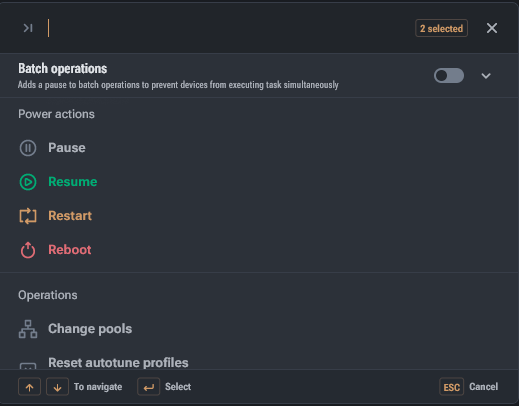Expand Batch operations settings chevron
This screenshot has width=519, height=406.
tap(486, 76)
